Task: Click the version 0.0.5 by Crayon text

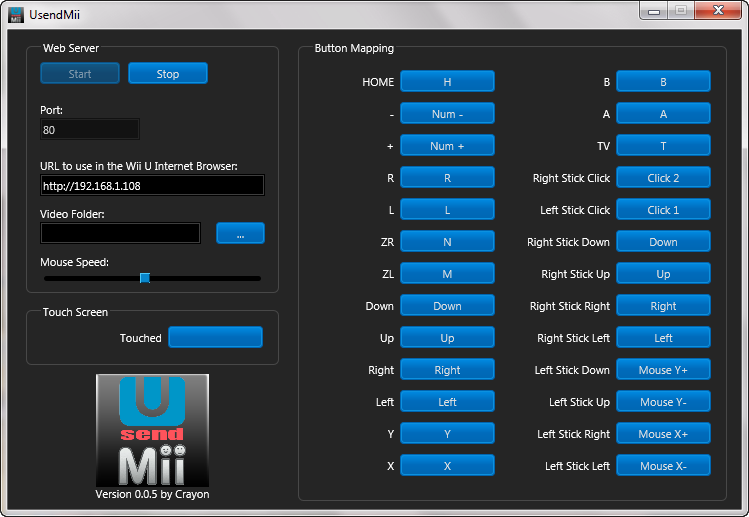Action: coord(152,494)
